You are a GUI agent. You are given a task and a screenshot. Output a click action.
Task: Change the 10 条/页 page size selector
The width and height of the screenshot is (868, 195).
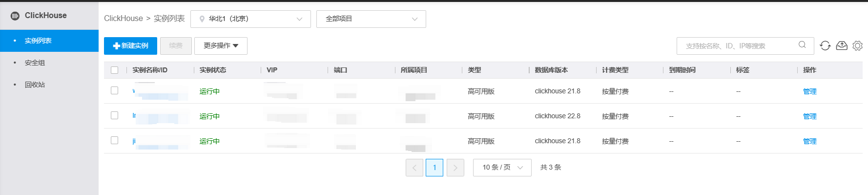[502, 168]
